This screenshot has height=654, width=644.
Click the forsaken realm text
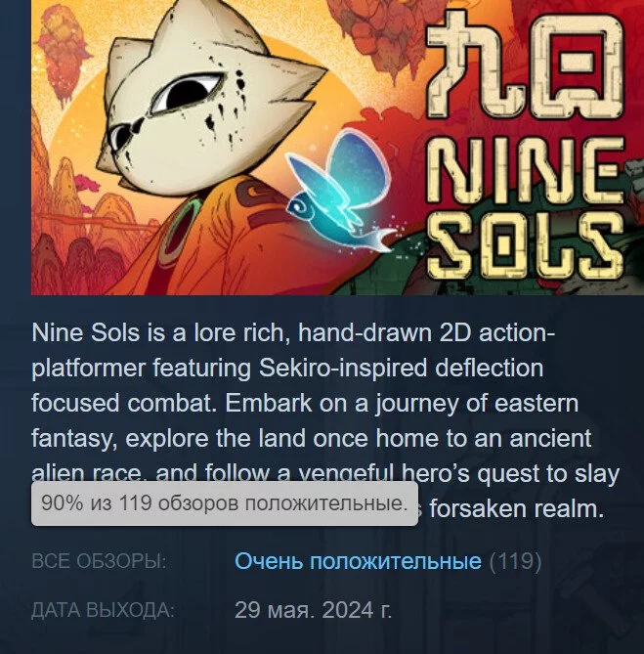(x=516, y=509)
